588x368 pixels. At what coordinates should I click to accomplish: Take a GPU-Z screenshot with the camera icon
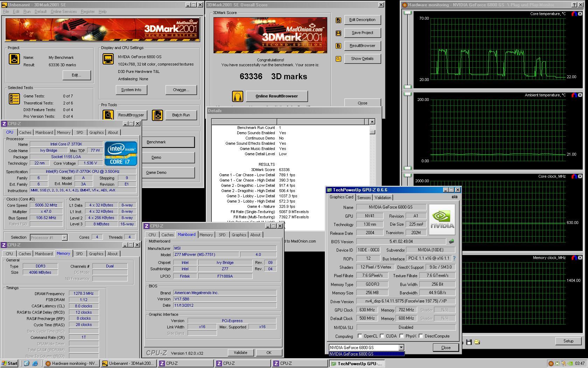coord(454,197)
